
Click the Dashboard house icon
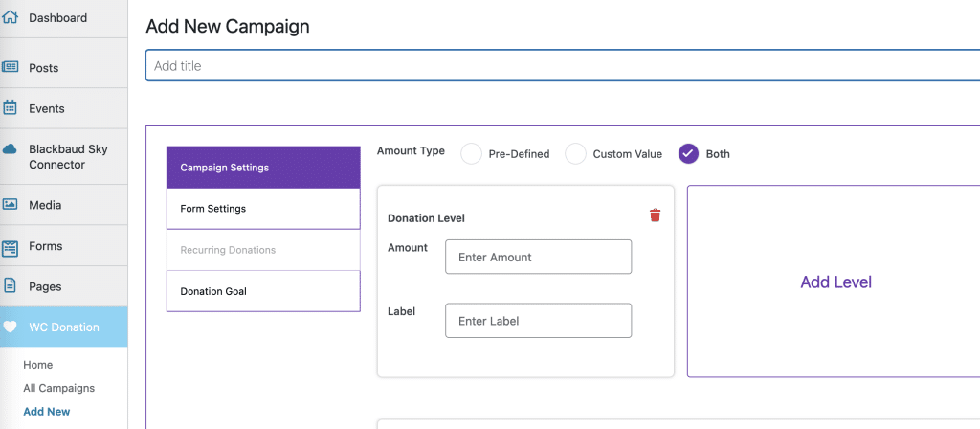point(10,17)
